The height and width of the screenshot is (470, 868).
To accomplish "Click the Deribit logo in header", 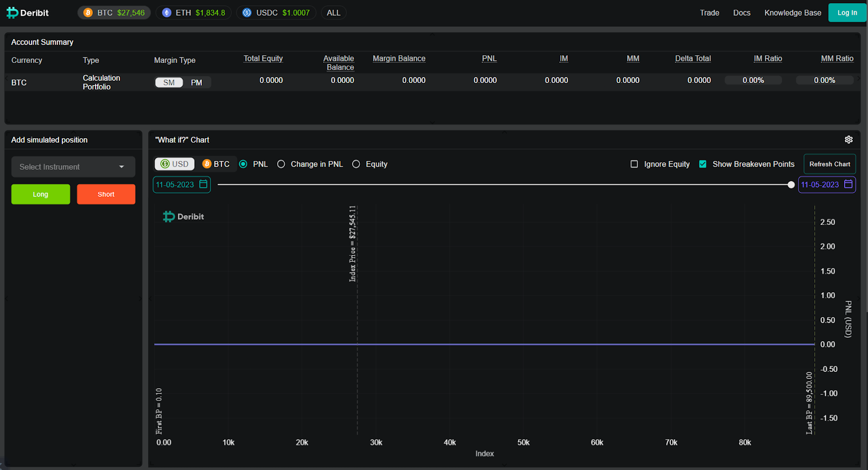I will click(x=28, y=12).
